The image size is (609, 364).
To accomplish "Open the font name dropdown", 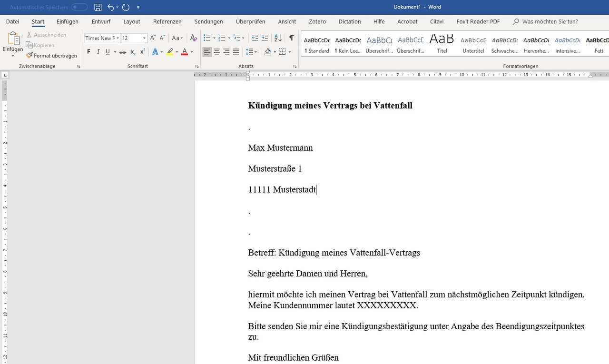I will pyautogui.click(x=118, y=38).
